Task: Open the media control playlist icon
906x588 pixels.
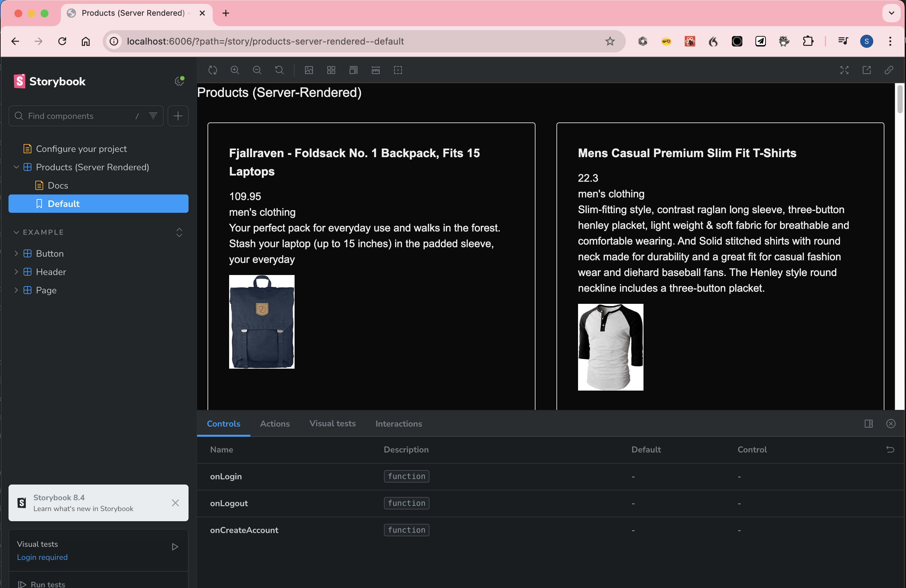Action: coord(843,41)
